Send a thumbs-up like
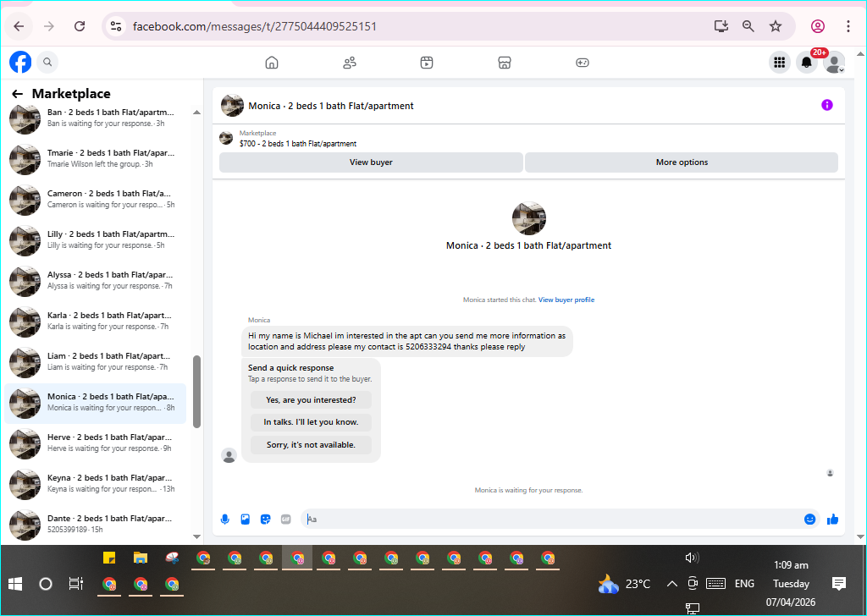The height and width of the screenshot is (616, 867). pyautogui.click(x=833, y=520)
